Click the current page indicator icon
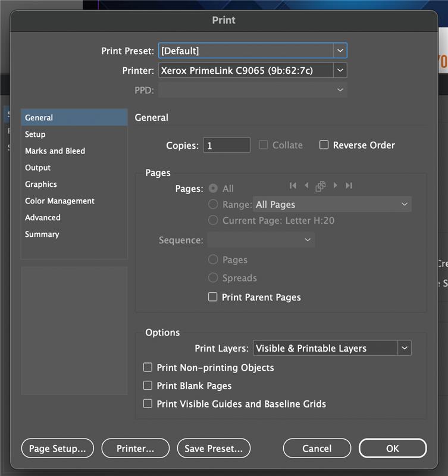 [320, 186]
